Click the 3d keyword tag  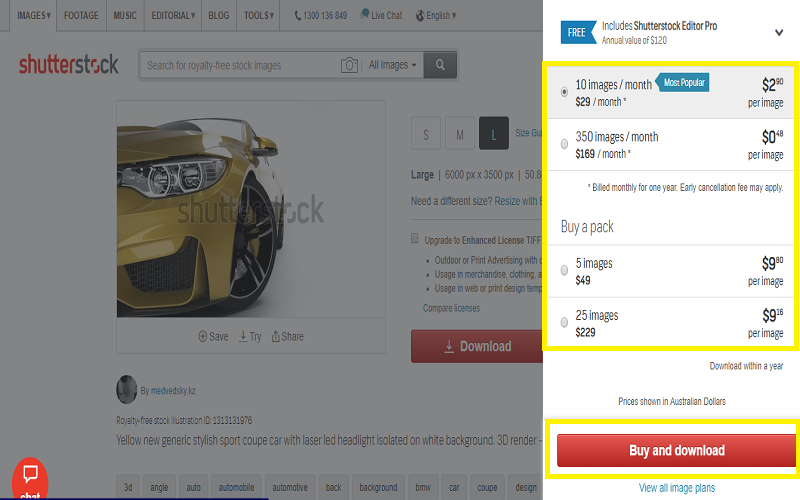tap(128, 487)
